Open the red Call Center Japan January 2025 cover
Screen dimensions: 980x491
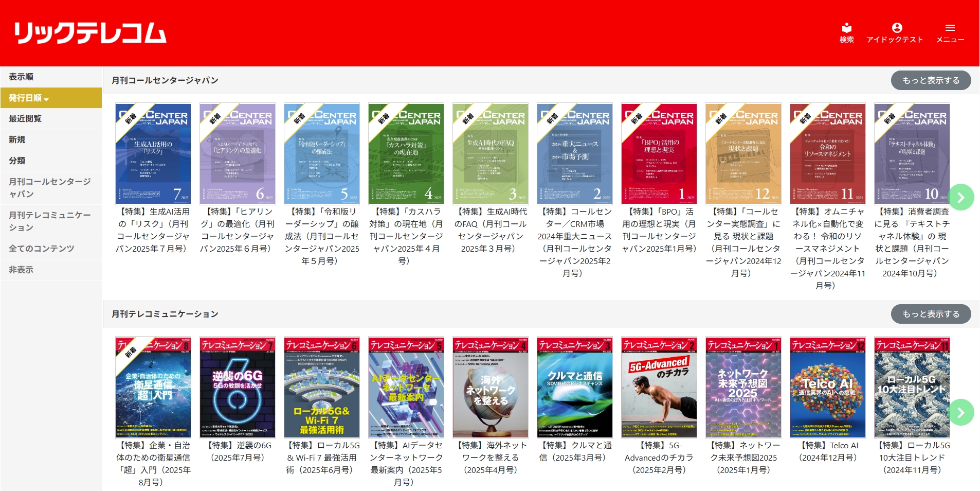(659, 154)
